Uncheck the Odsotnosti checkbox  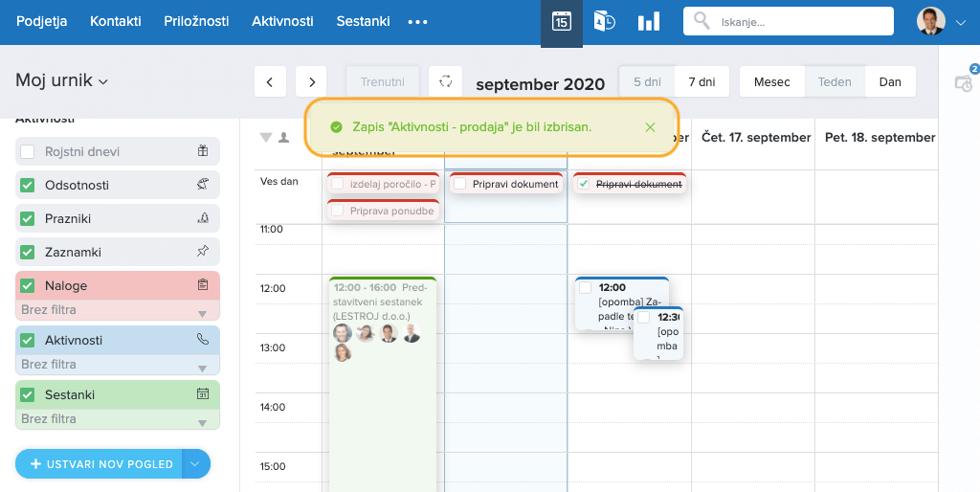(x=28, y=185)
